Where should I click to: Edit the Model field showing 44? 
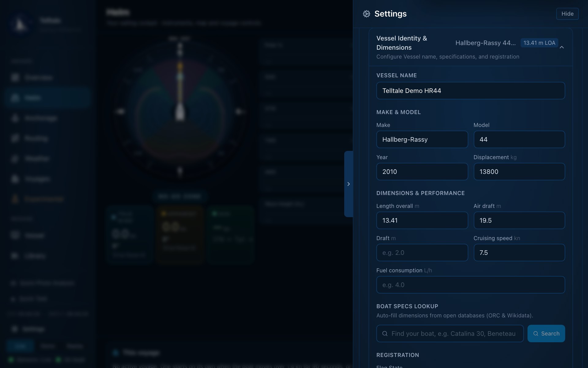519,139
